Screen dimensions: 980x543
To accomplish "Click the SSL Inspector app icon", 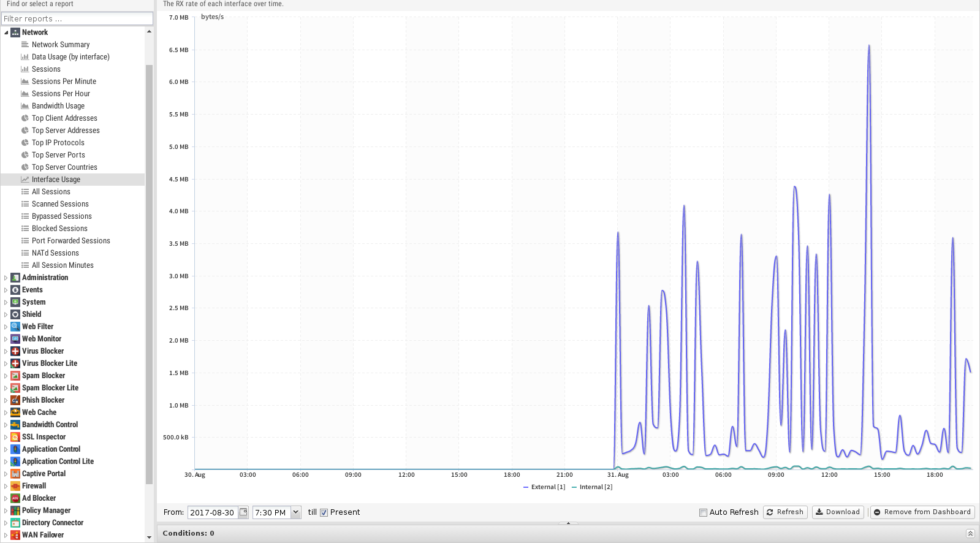I will click(x=15, y=437).
